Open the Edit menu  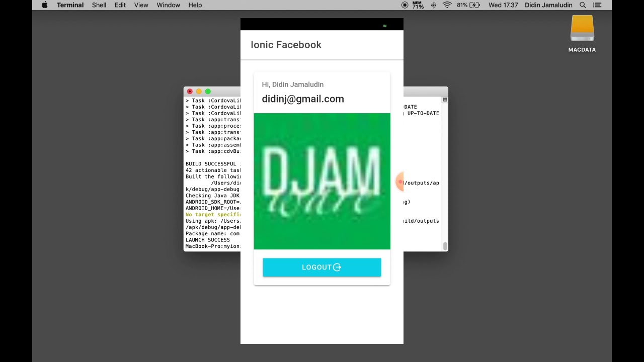(120, 5)
